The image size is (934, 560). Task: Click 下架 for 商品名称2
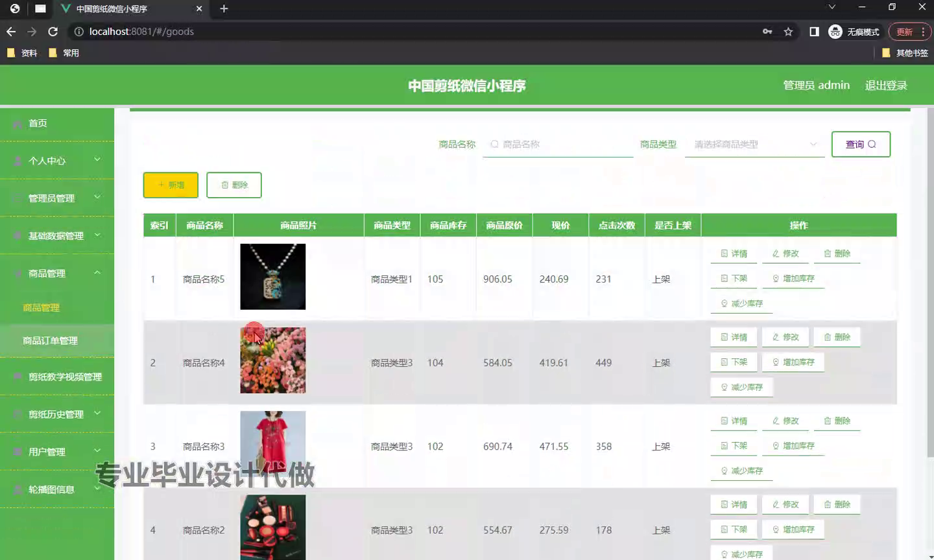734,529
